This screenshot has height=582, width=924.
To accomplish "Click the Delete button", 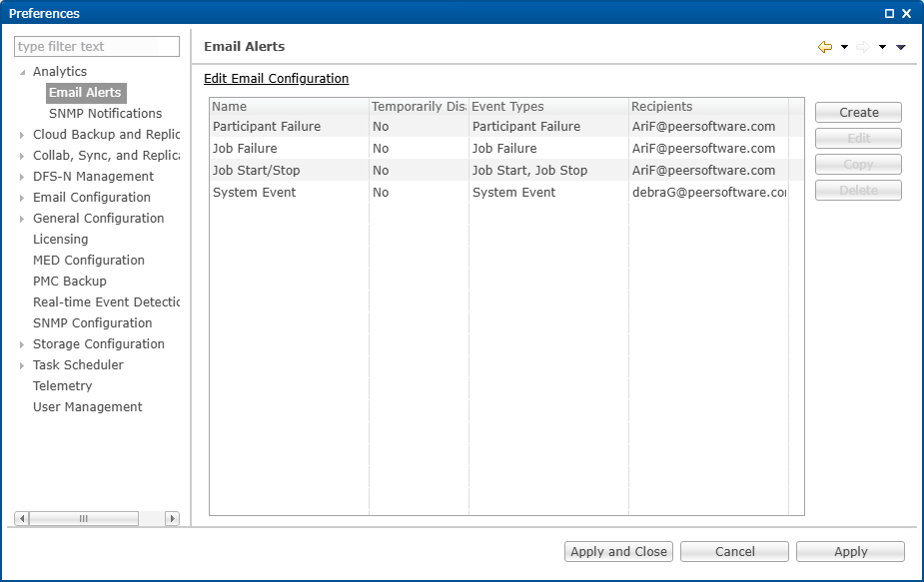I will tap(859, 191).
